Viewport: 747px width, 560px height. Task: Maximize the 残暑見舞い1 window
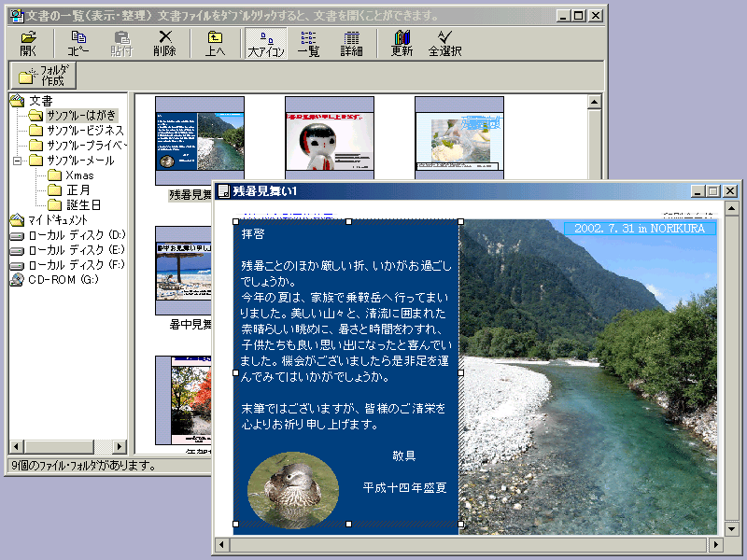coord(713,191)
